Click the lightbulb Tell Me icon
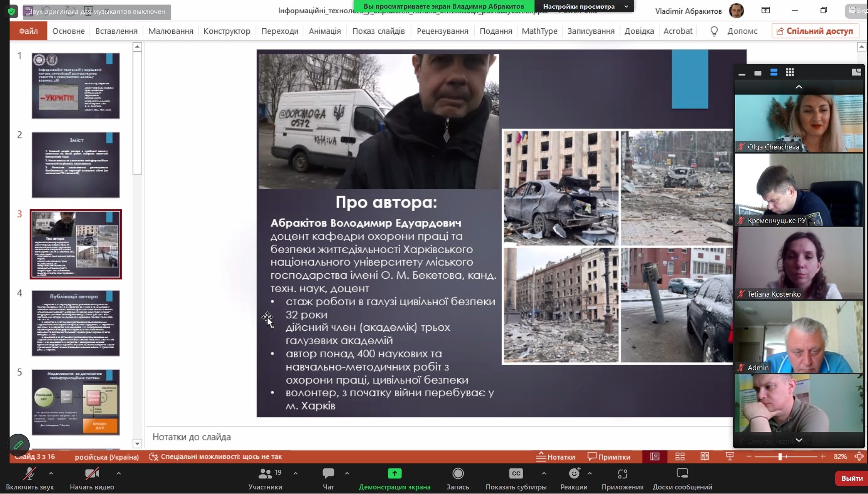 [714, 31]
